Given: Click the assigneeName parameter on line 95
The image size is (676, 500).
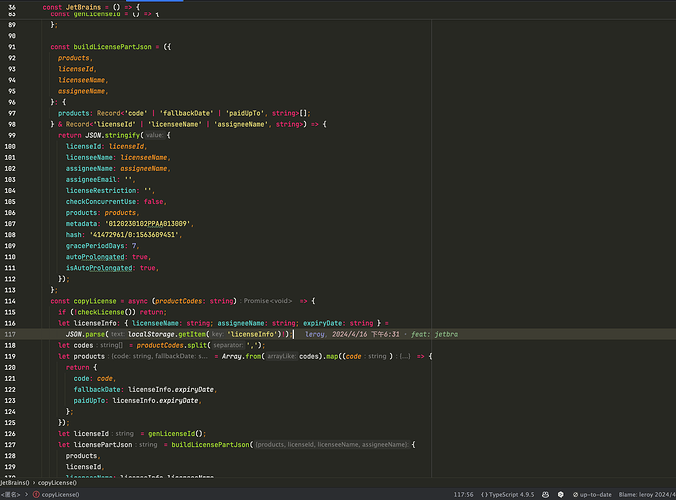Looking at the screenshot, I should click(81, 91).
